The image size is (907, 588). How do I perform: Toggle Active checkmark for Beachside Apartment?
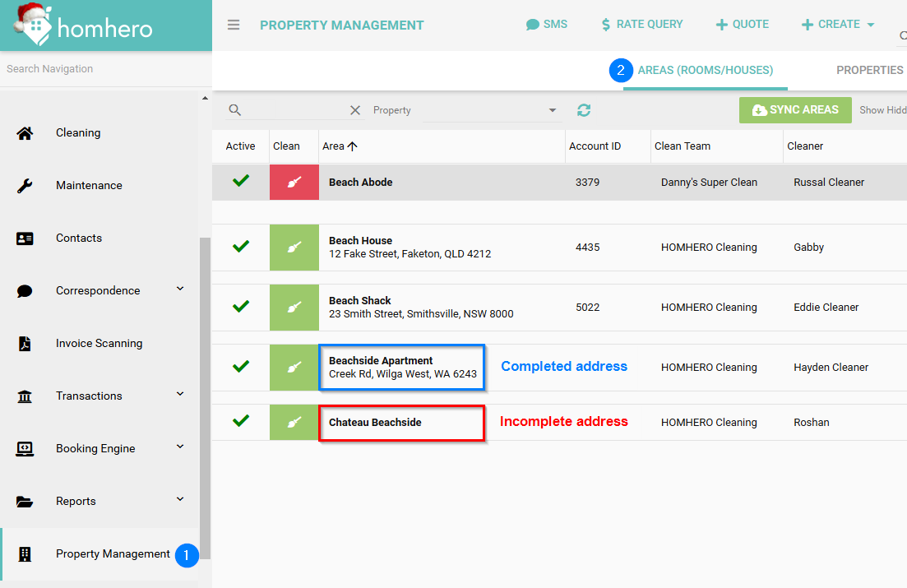tap(241, 366)
